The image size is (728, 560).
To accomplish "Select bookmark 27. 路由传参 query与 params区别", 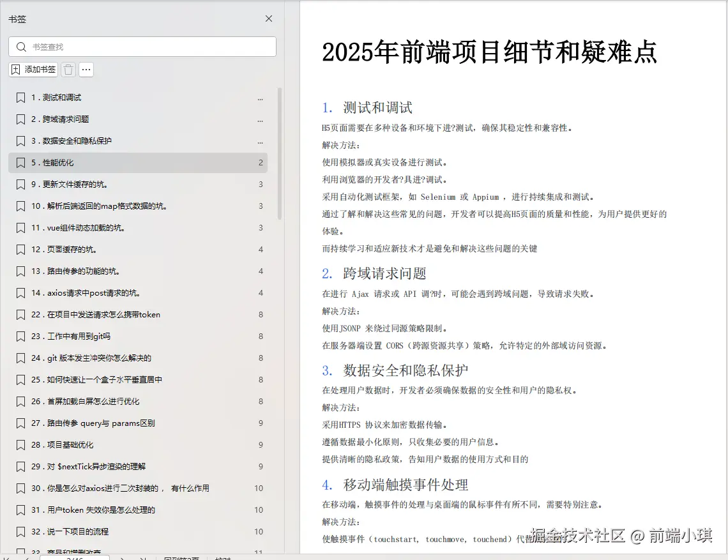I will [138, 423].
